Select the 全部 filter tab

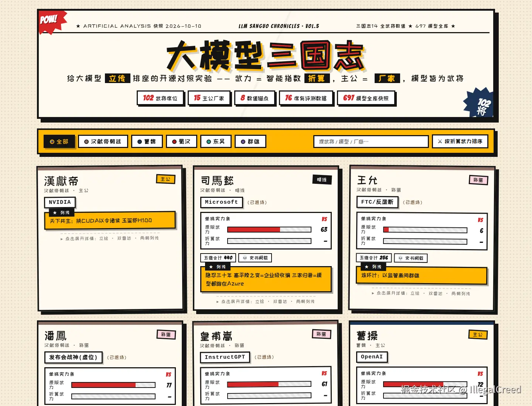59,141
